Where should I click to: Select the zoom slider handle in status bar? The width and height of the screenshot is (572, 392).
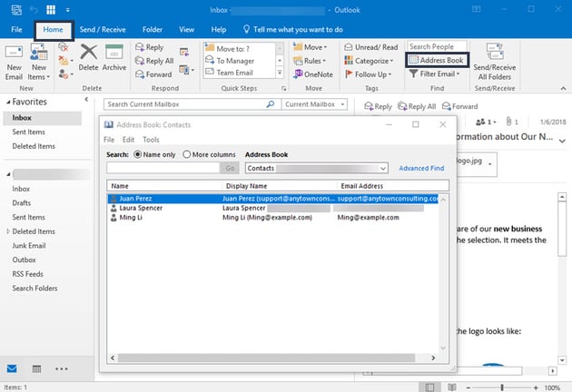point(502,387)
